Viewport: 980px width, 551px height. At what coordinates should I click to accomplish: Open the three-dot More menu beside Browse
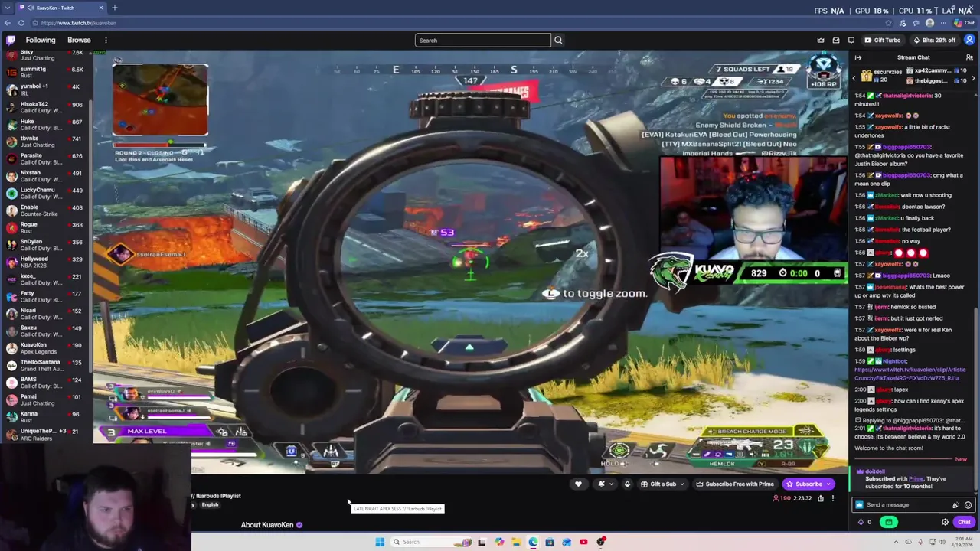[106, 40]
